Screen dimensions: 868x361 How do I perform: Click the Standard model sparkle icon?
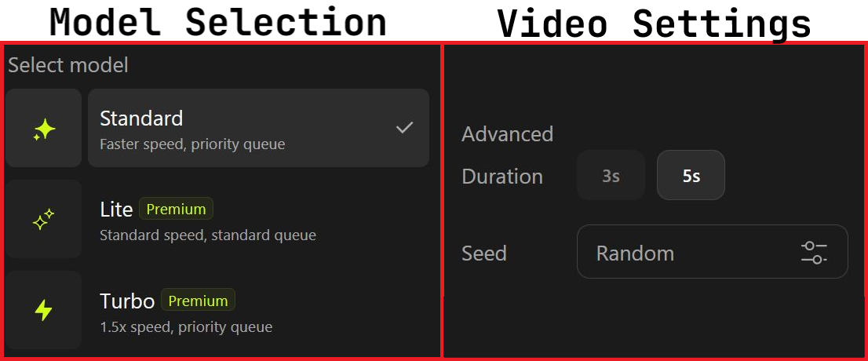tap(44, 129)
